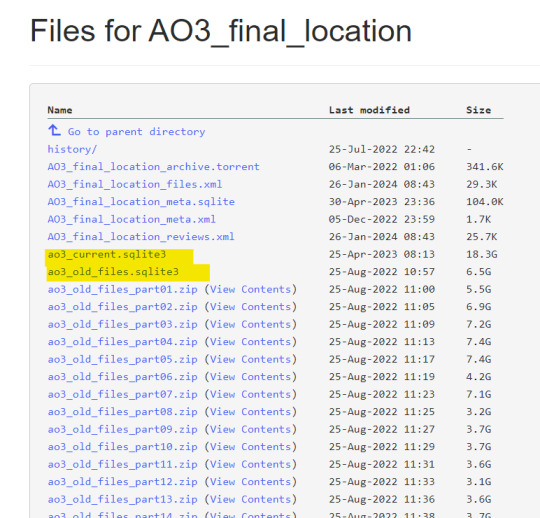Open AO3_final_location_meta.sqlite

pyautogui.click(x=141, y=202)
